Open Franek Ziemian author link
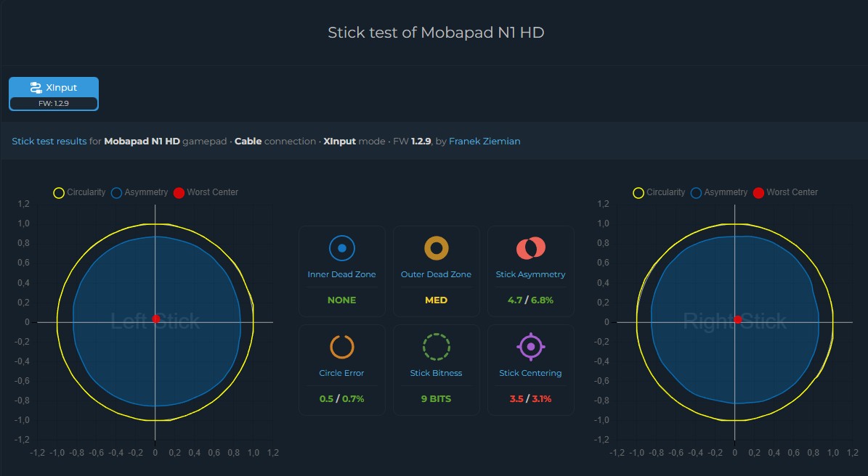The image size is (868, 476). click(484, 141)
